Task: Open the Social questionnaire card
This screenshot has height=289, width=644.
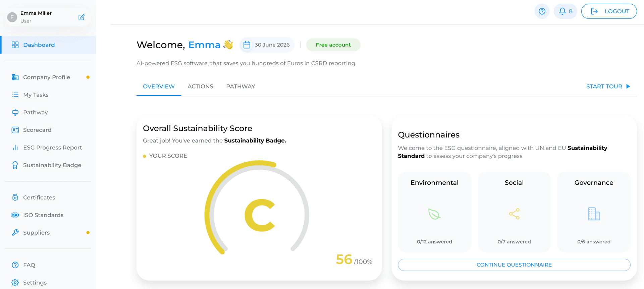Action: 514,212
